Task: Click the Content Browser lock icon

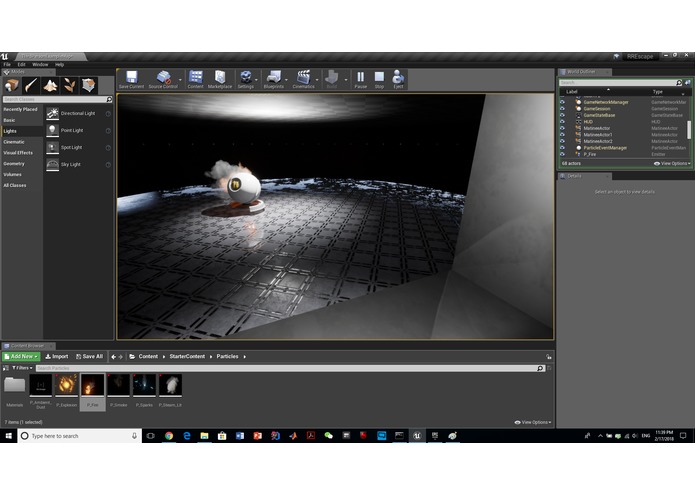Action: (549, 357)
